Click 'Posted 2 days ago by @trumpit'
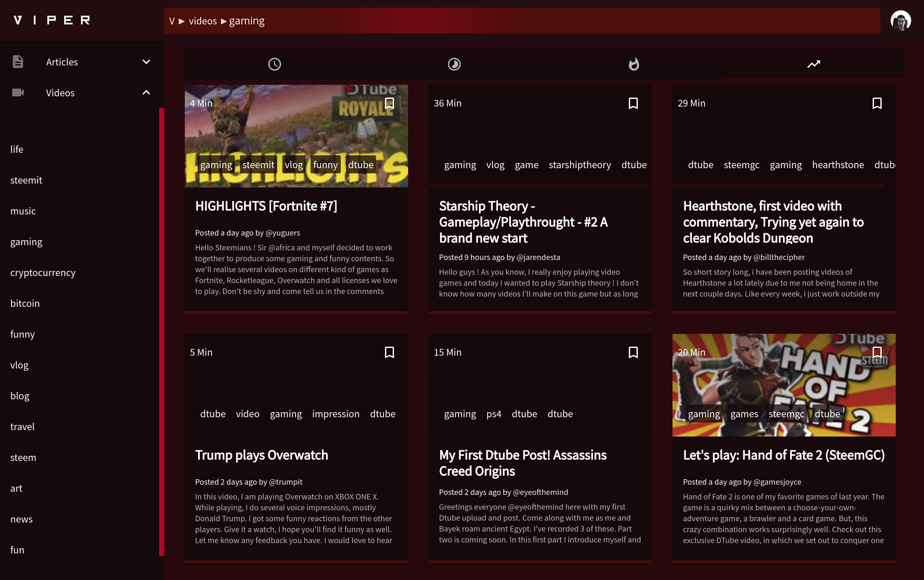This screenshot has width=924, height=580. coord(248,482)
